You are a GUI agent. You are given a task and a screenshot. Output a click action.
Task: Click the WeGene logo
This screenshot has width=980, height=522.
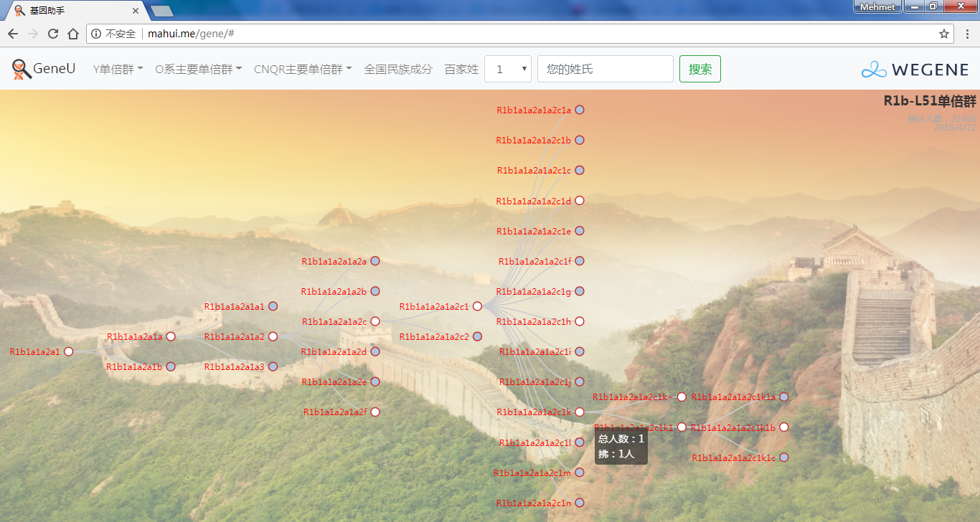[x=915, y=70]
